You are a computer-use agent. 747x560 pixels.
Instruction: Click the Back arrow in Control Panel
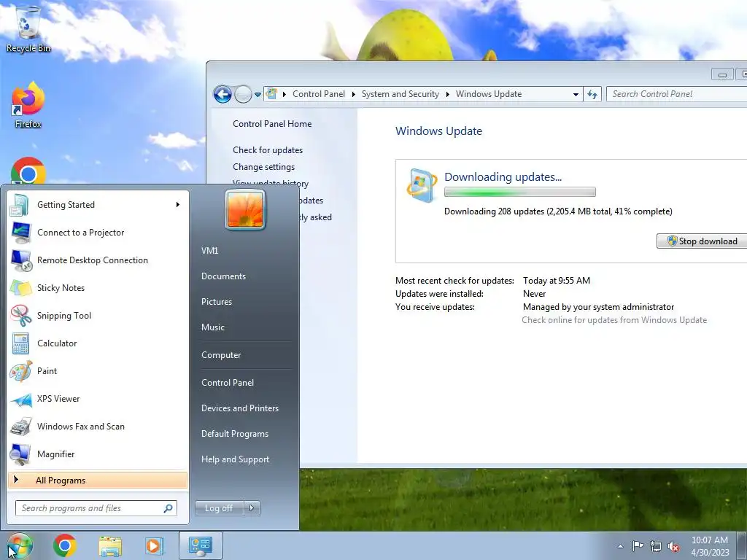(x=222, y=94)
